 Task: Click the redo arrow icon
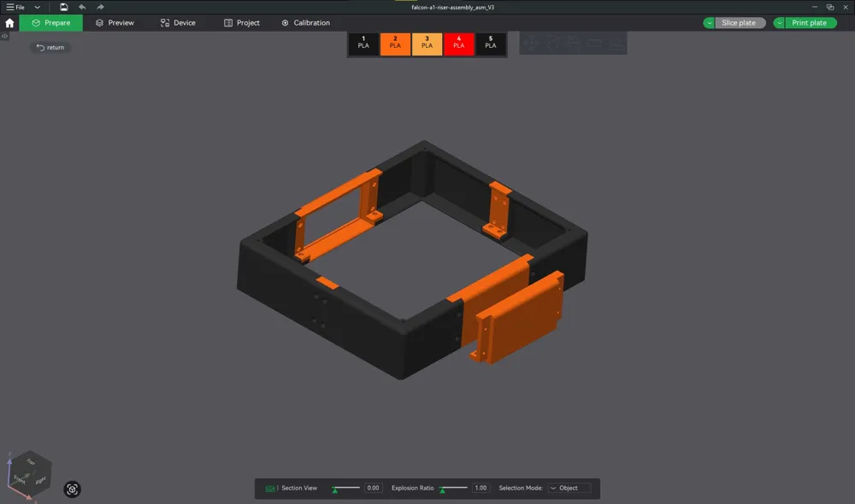[99, 7]
